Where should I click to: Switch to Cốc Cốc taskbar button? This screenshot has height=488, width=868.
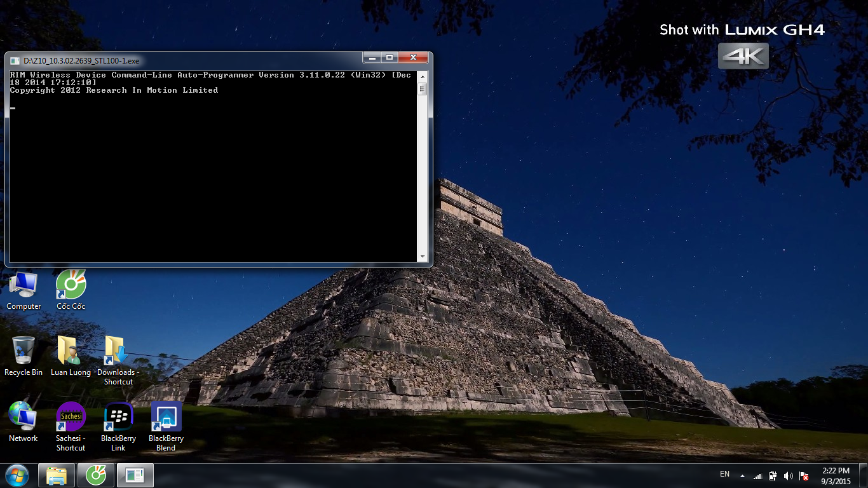(96, 475)
